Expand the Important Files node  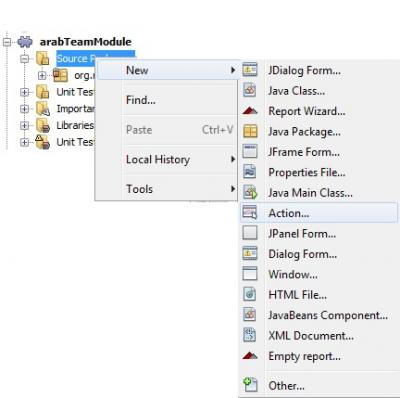tap(24, 109)
